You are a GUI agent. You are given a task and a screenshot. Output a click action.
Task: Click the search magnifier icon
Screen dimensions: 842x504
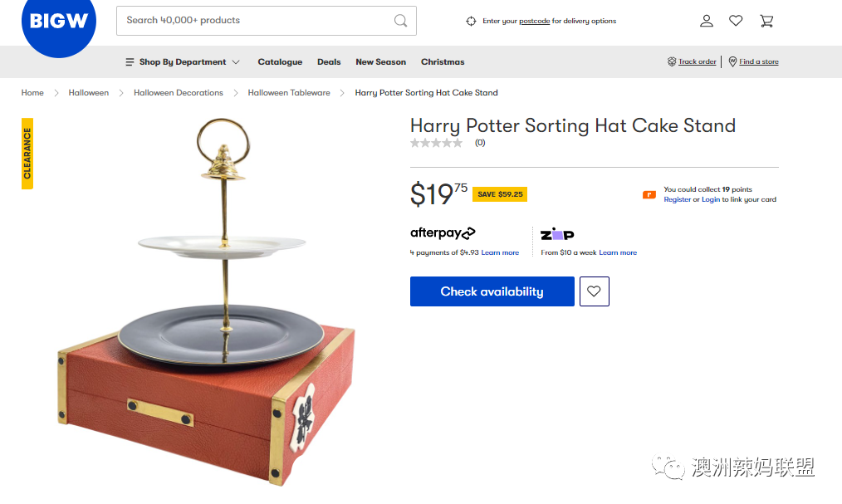coord(400,21)
